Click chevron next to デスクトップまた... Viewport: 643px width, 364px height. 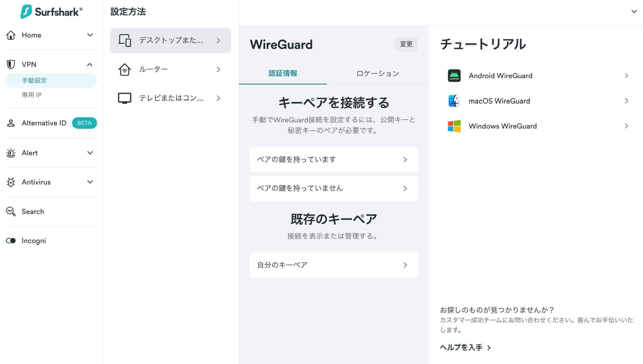[219, 40]
